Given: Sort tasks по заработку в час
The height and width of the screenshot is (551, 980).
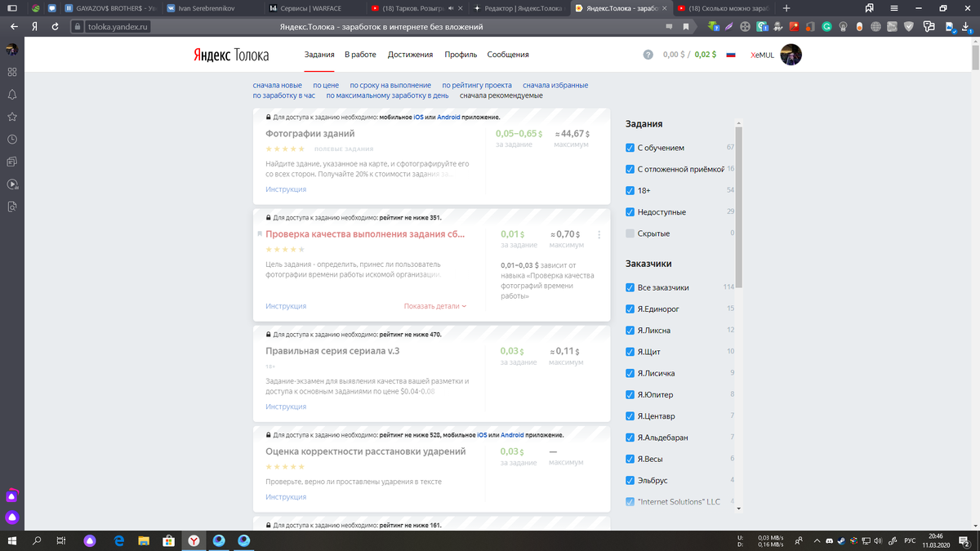Looking at the screenshot, I should pyautogui.click(x=284, y=96).
